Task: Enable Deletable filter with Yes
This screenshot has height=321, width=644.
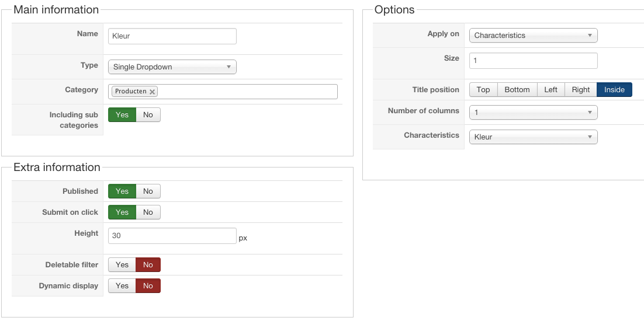Action: click(x=122, y=265)
